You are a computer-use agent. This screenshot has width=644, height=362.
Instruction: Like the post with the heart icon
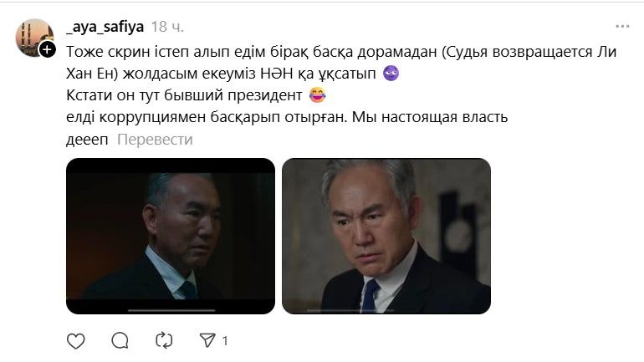(75, 340)
